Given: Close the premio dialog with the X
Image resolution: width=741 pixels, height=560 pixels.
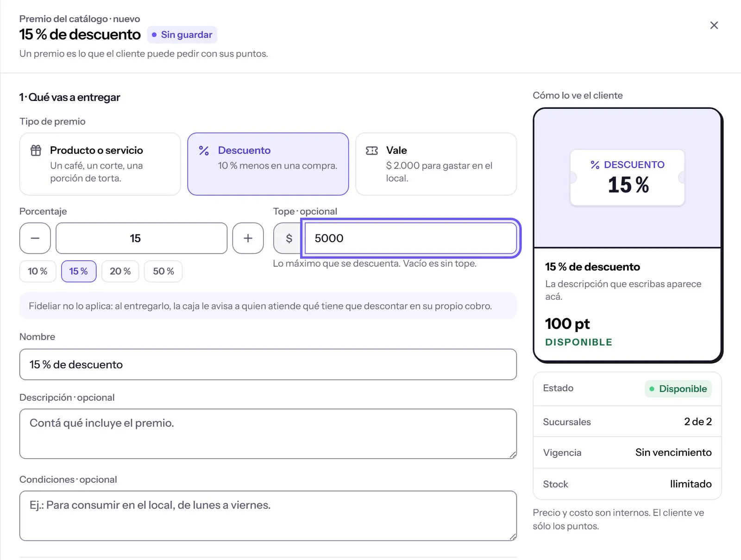Looking at the screenshot, I should pyautogui.click(x=714, y=25).
